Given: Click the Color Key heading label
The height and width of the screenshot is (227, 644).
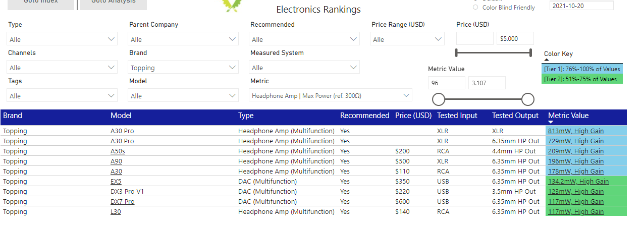Looking at the screenshot, I should (558, 54).
